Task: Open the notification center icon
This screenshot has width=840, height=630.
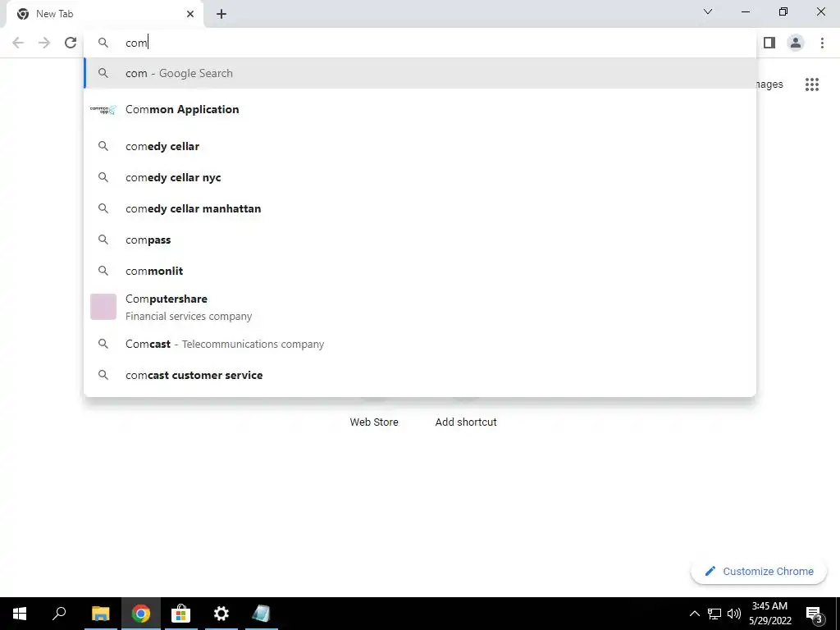Action: pos(814,614)
